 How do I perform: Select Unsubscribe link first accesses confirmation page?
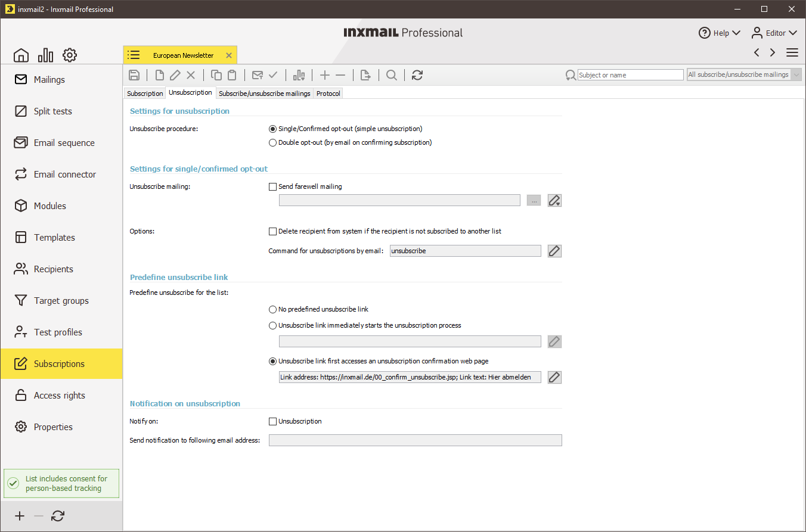pos(273,361)
